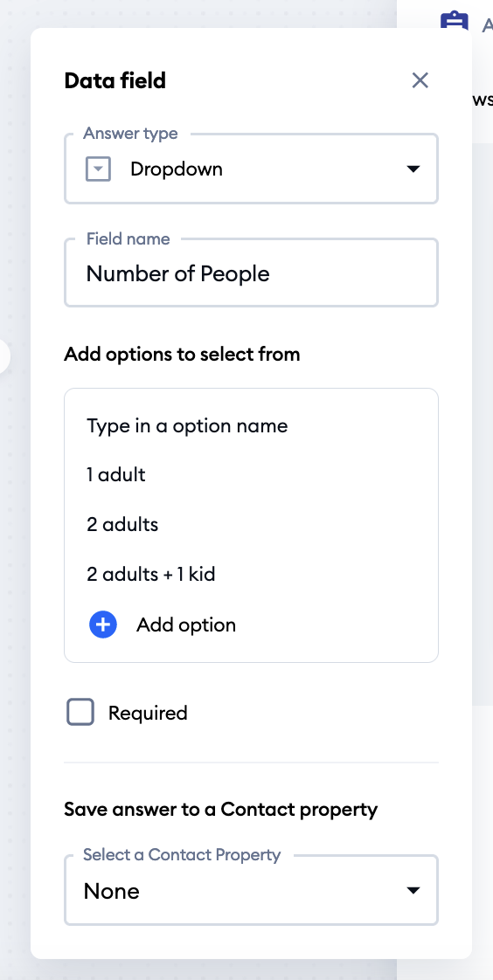This screenshot has height=980, width=493.
Task: Click the Add options to select from heading
Action: tap(182, 355)
